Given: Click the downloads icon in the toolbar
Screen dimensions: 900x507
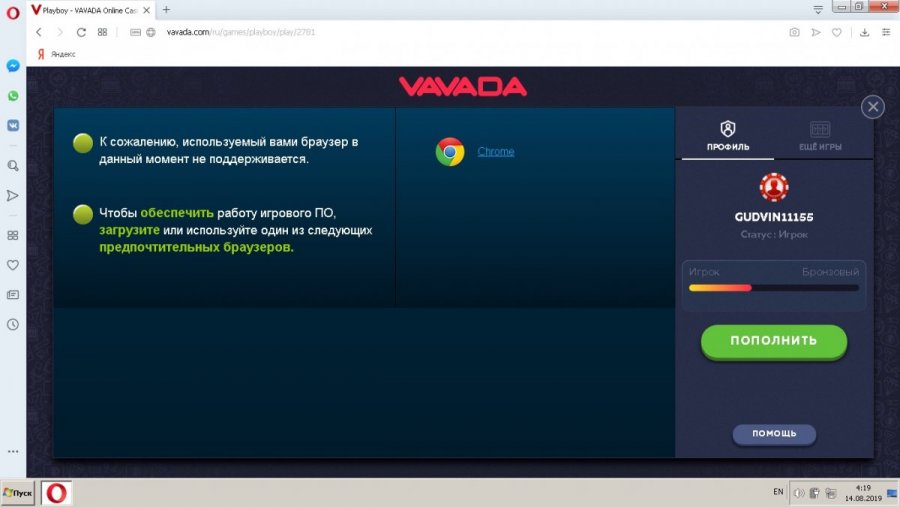Looking at the screenshot, I should coord(864,32).
